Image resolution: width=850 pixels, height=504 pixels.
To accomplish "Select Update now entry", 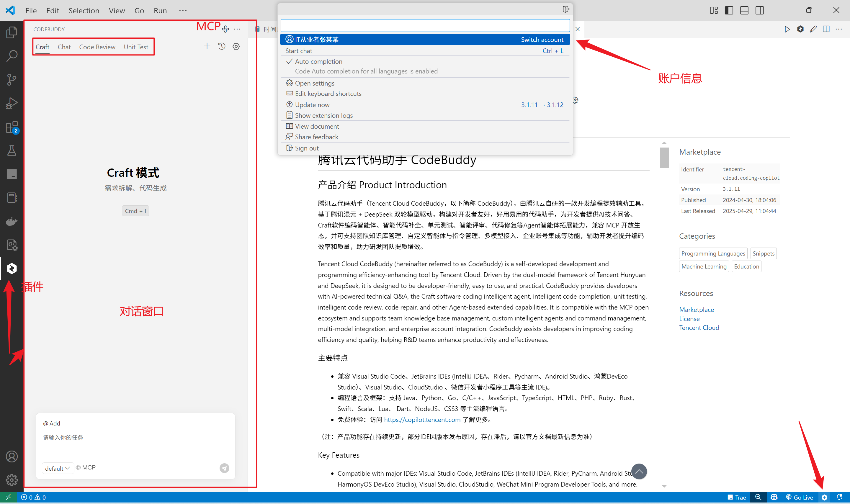I will [x=425, y=104].
